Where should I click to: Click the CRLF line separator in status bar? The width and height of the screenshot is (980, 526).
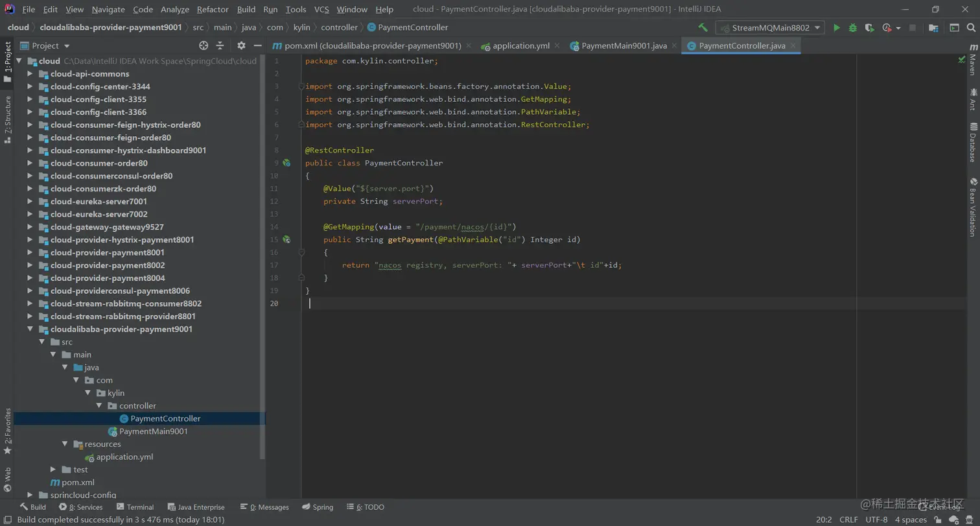pyautogui.click(x=848, y=520)
